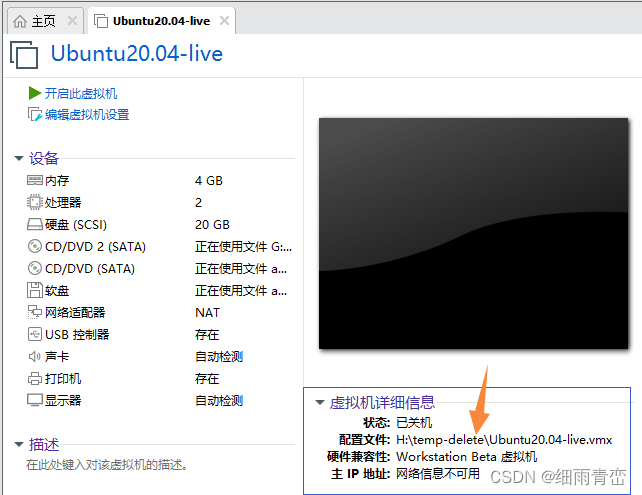Click the monitor icon for 显示器
Viewport: 642px width, 495px height.
point(35,400)
